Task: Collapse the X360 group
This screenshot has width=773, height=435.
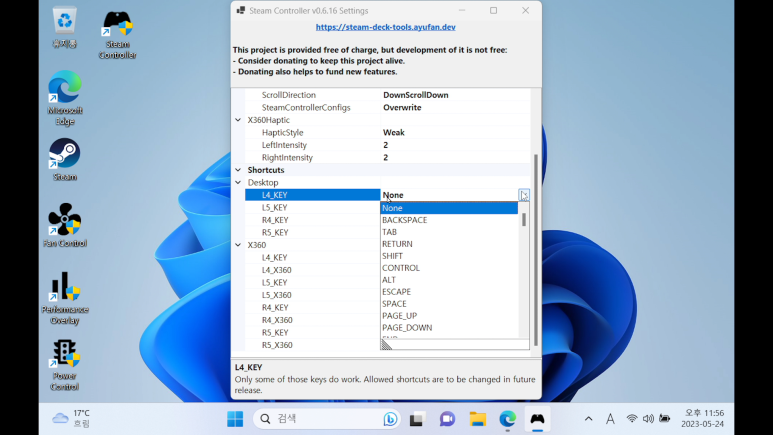Action: [x=238, y=245]
